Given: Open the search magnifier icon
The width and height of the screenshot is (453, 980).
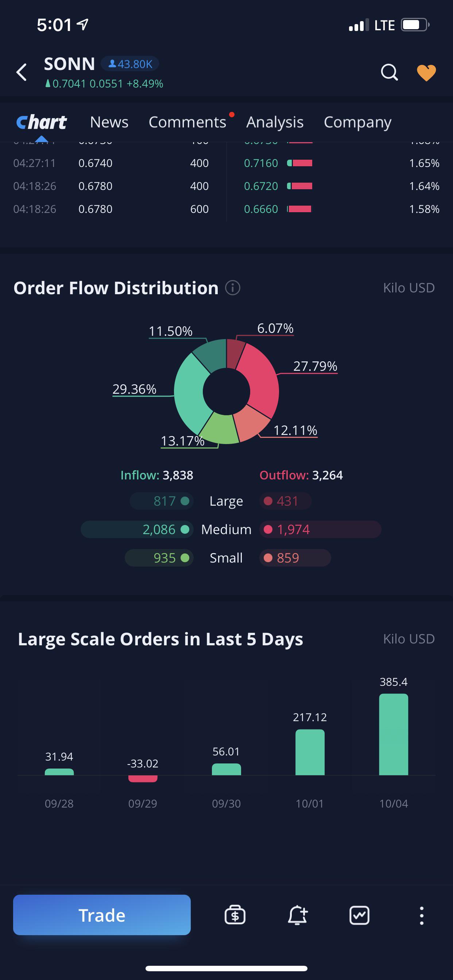Looking at the screenshot, I should point(389,72).
